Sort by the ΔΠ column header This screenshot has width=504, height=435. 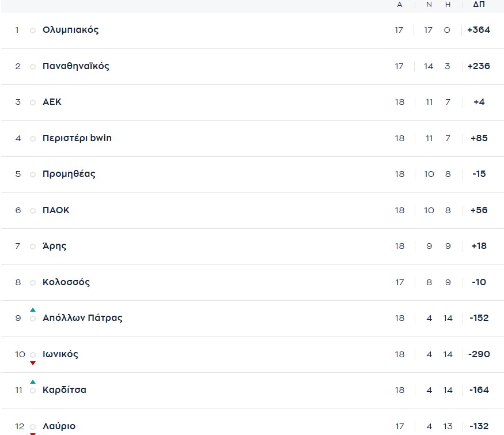[479, 5]
